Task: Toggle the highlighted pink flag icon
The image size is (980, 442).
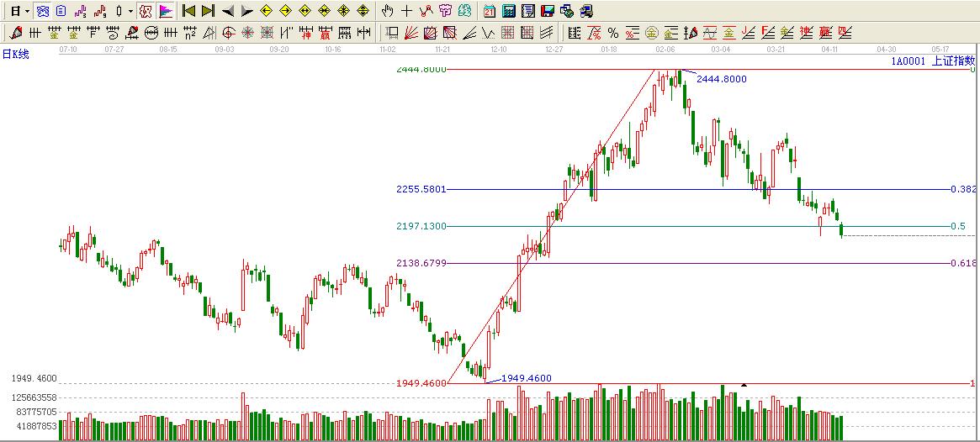Action: (165, 11)
